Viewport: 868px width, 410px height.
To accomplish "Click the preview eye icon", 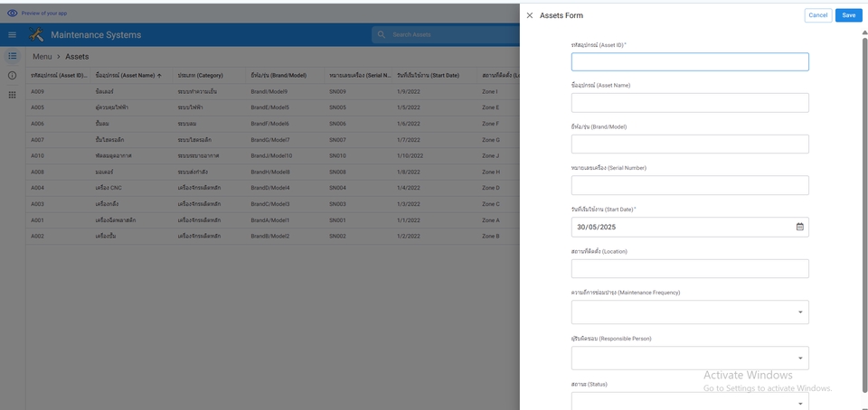I will click(12, 14).
